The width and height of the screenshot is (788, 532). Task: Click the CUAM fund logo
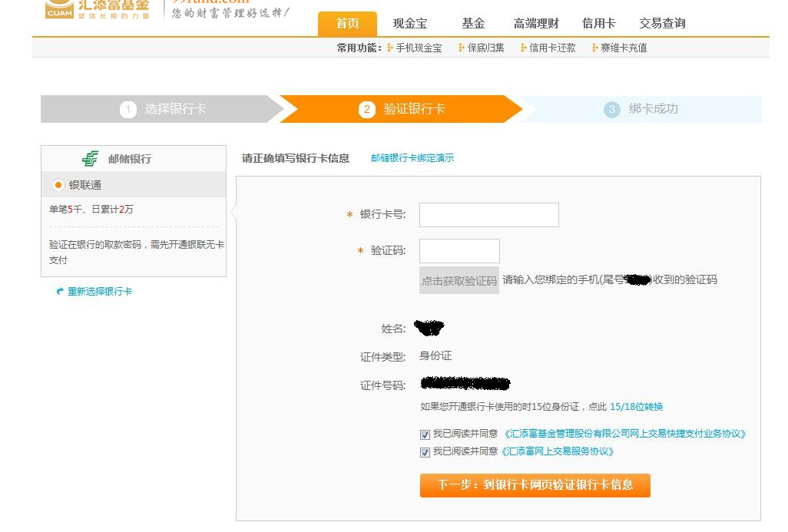point(60,8)
